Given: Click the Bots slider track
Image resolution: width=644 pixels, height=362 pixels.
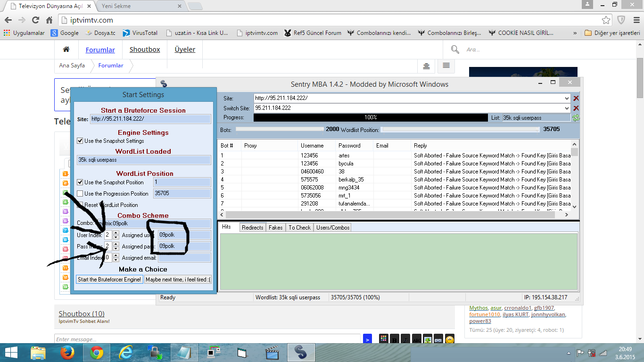Looking at the screenshot, I should pos(280,129).
